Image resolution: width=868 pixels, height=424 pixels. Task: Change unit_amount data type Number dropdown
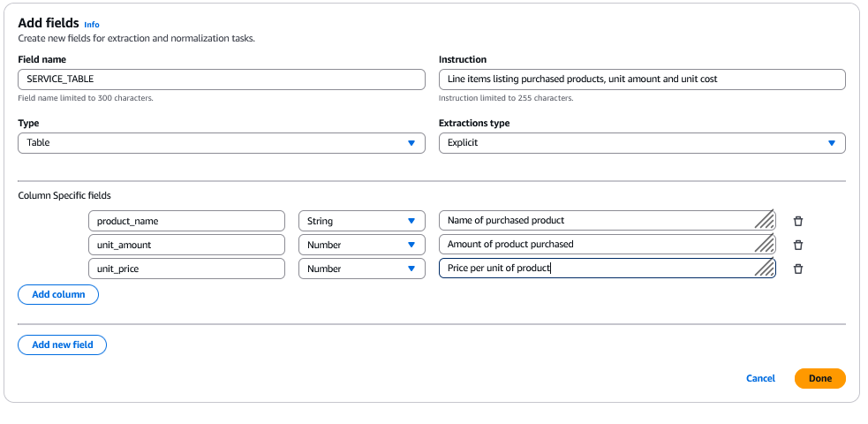(x=362, y=245)
